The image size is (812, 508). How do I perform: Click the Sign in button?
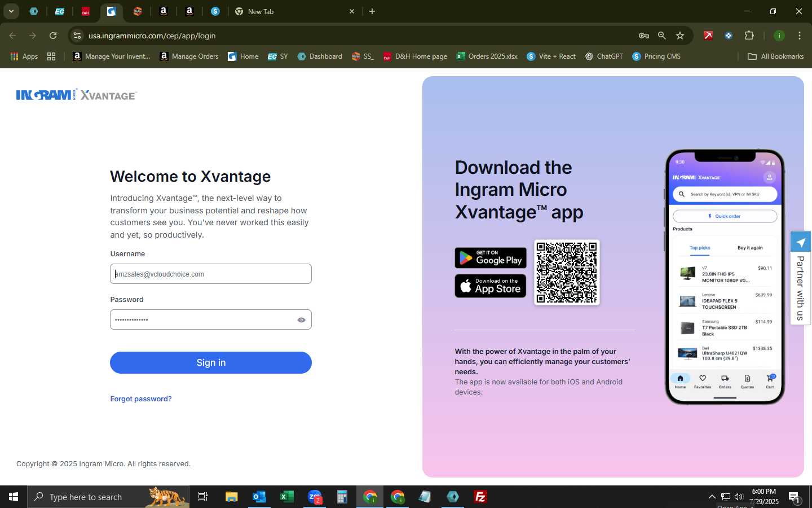[x=211, y=362]
